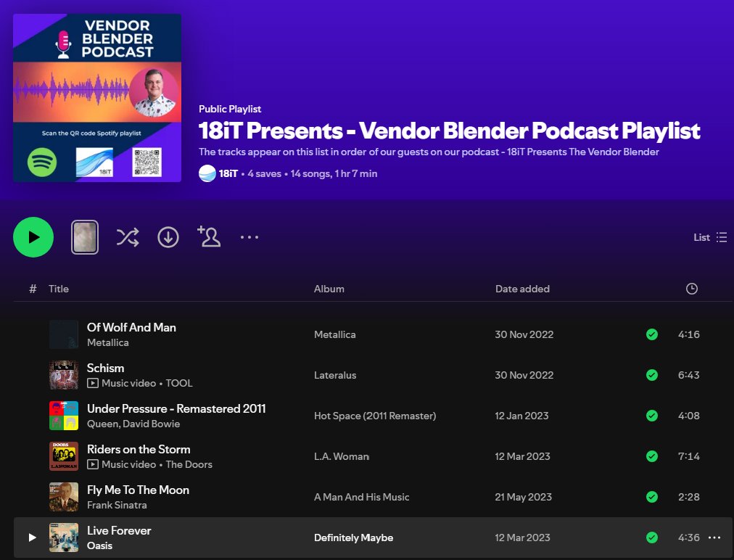Click the Live Forever album art
734x560 pixels.
[x=64, y=538]
